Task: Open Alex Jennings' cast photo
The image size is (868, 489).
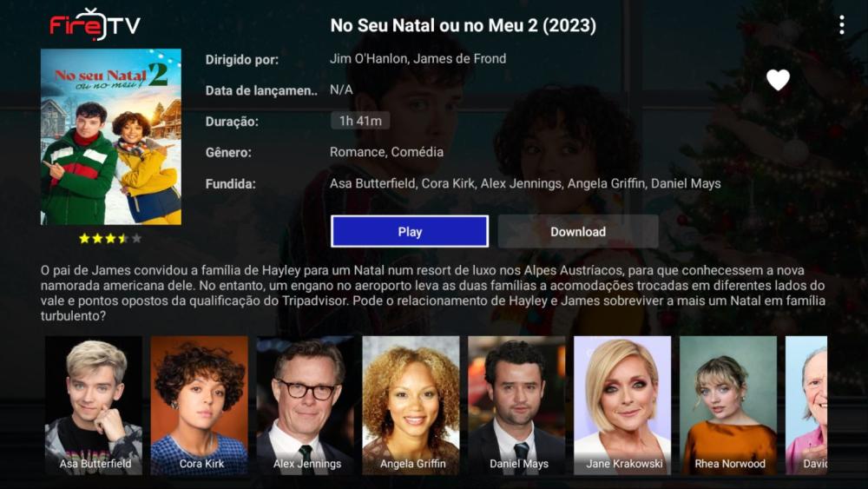Action: (x=305, y=406)
